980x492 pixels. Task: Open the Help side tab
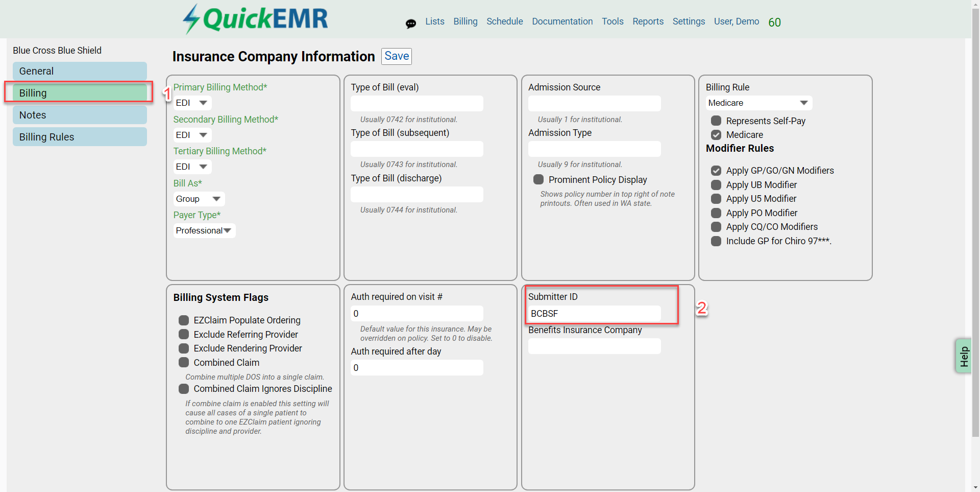(963, 356)
